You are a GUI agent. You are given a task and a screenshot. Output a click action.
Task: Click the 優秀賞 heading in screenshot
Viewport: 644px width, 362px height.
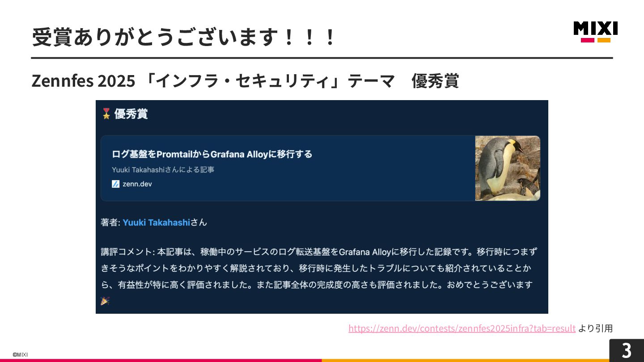click(131, 114)
